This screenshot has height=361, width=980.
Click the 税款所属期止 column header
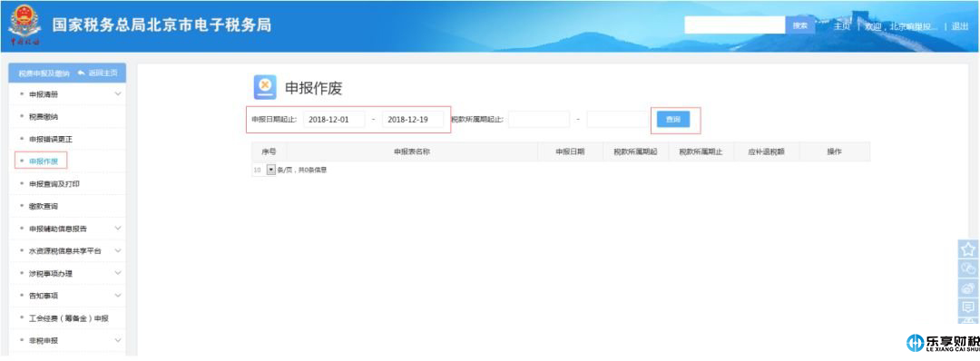point(701,151)
